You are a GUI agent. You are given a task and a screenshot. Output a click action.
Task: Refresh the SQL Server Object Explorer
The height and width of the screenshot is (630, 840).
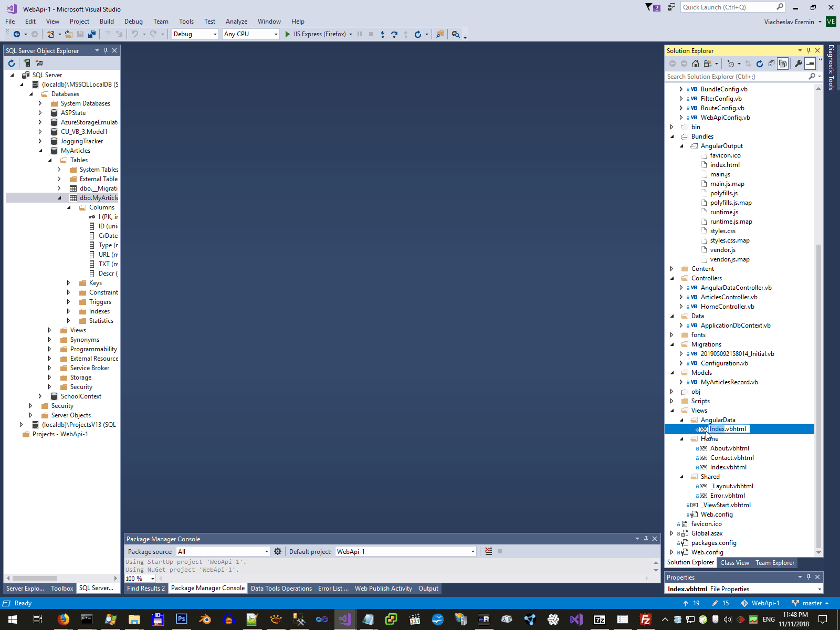pos(12,63)
